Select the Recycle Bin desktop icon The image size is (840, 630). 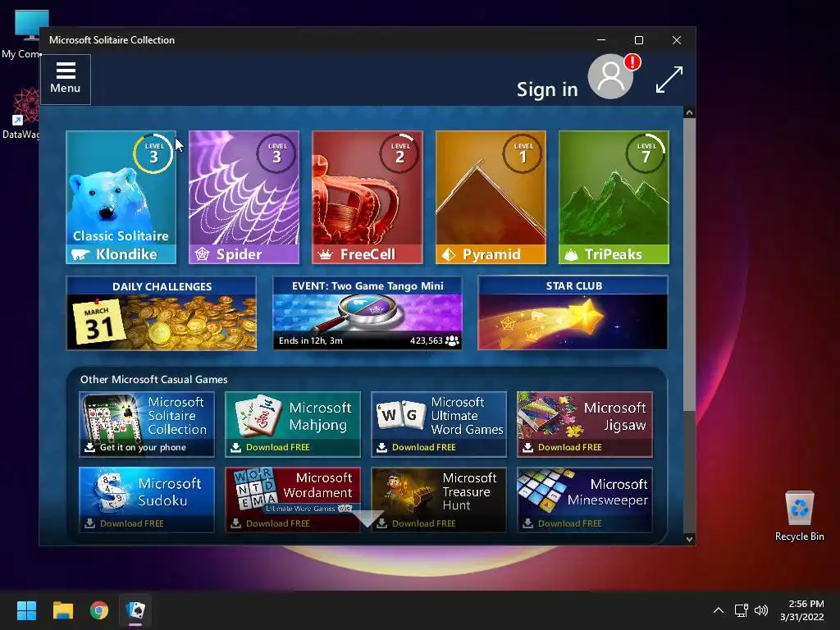(799, 516)
